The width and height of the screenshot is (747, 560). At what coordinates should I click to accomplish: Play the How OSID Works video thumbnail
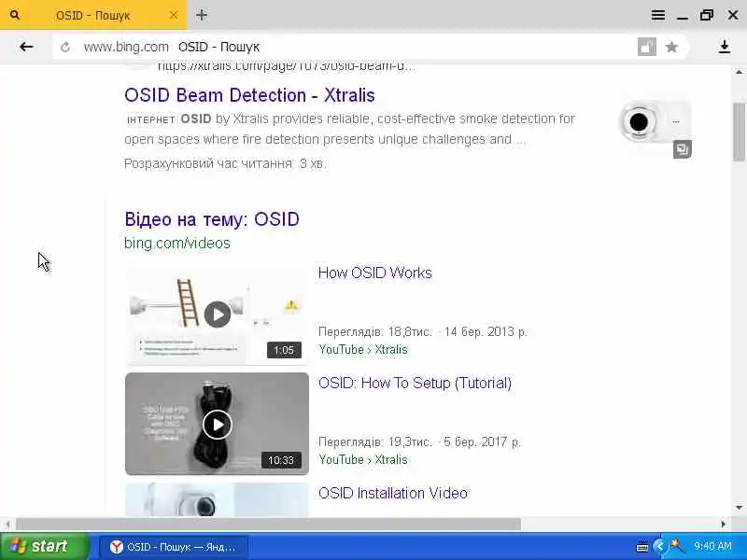click(x=218, y=315)
